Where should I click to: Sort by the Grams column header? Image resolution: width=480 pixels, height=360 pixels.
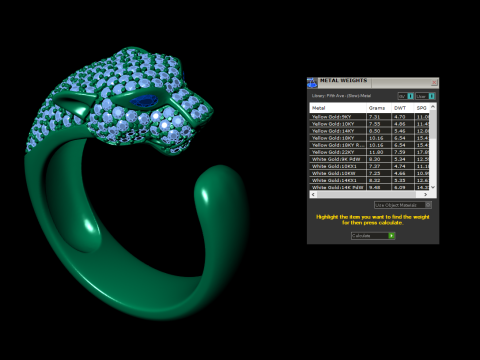(379, 108)
